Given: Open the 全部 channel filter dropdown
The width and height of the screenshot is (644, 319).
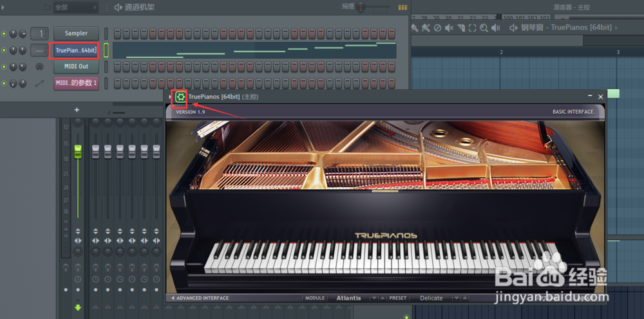Looking at the screenshot, I should (x=76, y=7).
